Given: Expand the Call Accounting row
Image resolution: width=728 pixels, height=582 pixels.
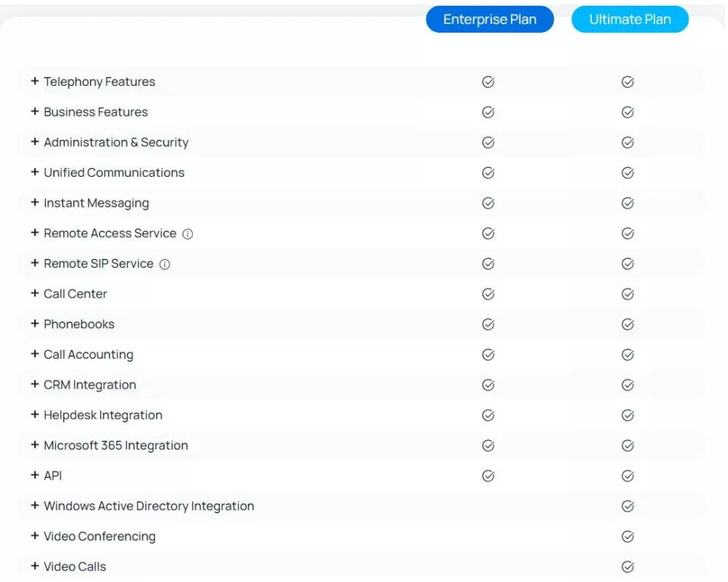Looking at the screenshot, I should coord(35,354).
